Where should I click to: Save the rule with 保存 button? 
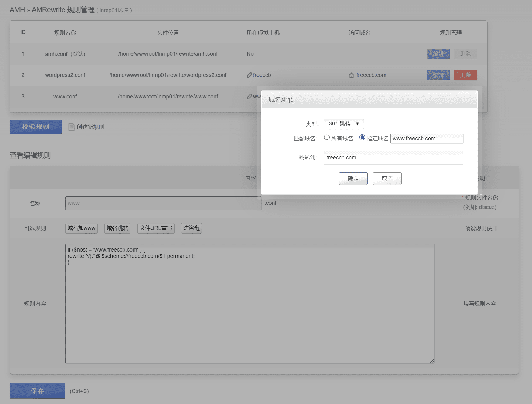coord(37,391)
